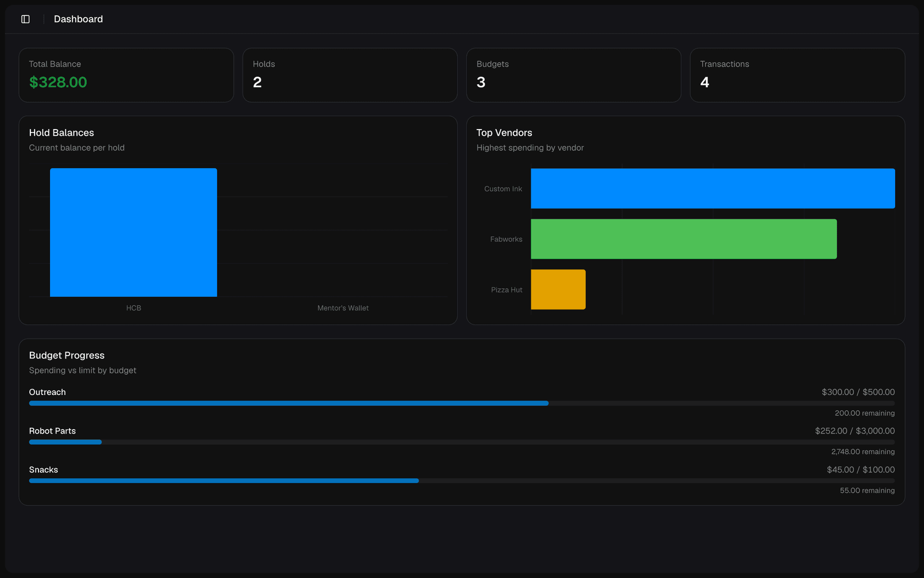Click the Budget Progress heading
This screenshot has height=578, width=924.
point(67,355)
